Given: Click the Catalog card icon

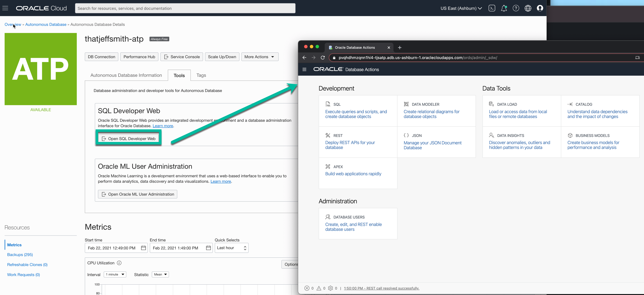Looking at the screenshot, I should 570,104.
